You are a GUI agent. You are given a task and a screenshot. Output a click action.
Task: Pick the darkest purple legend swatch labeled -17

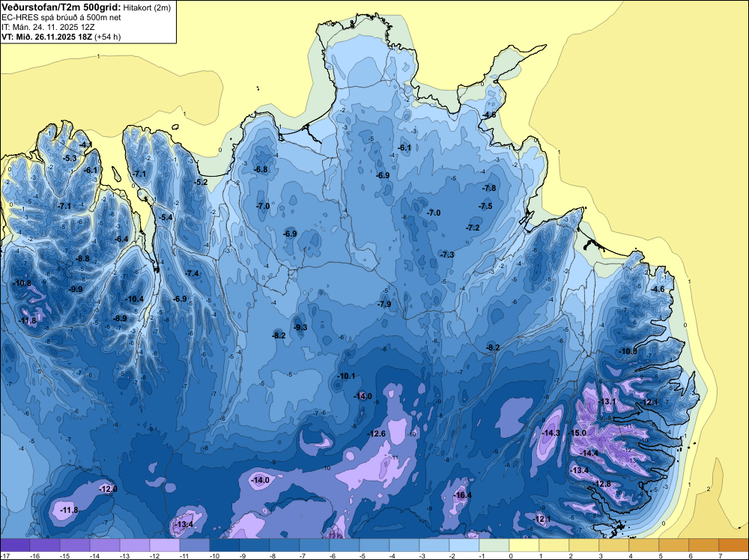click(15, 545)
